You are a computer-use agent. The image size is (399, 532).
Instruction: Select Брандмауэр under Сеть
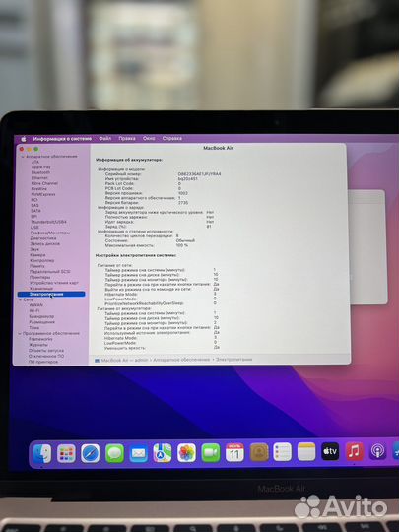tap(41, 316)
